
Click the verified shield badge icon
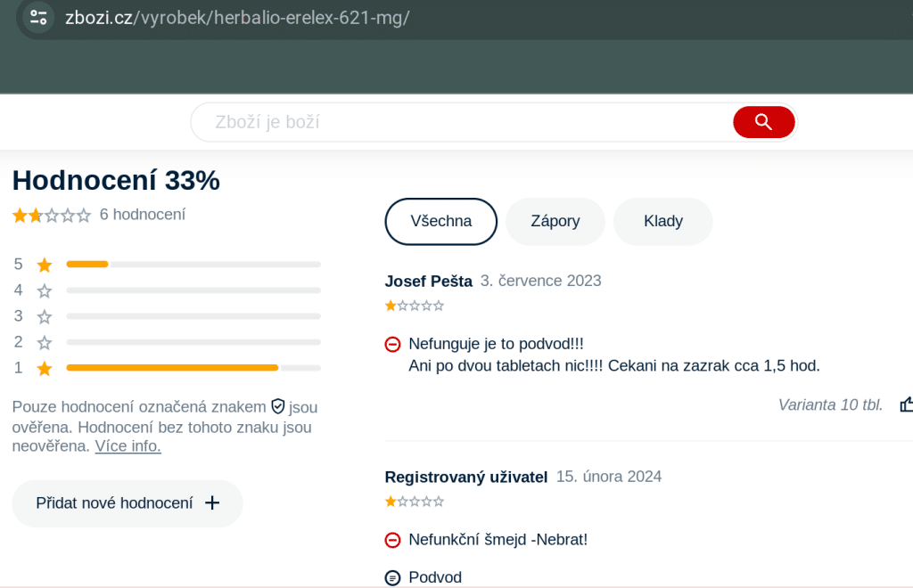pos(278,406)
